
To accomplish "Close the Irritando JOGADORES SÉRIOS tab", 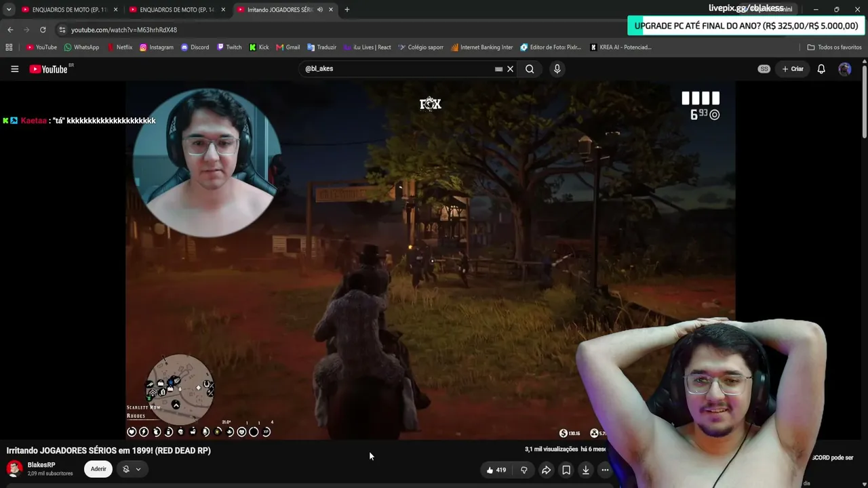I will coord(331,9).
